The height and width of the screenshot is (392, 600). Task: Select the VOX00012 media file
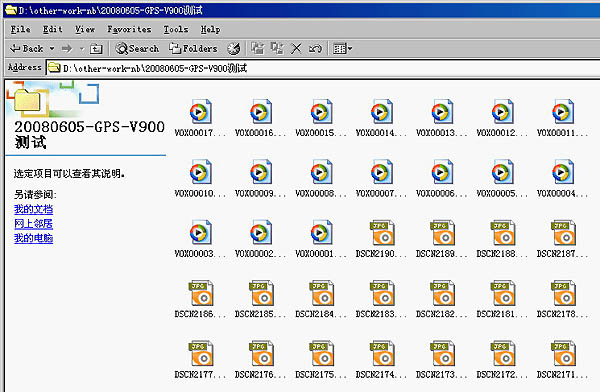click(x=502, y=118)
